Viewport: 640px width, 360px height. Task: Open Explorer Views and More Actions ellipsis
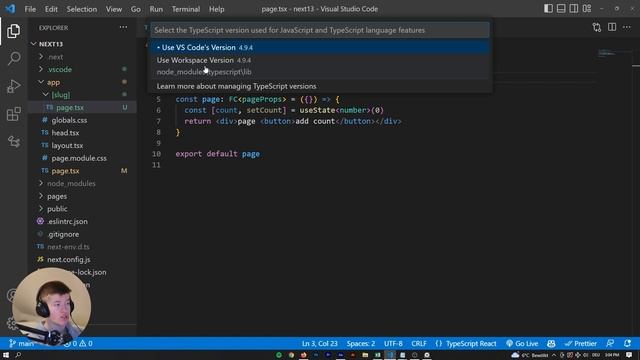[x=123, y=27]
